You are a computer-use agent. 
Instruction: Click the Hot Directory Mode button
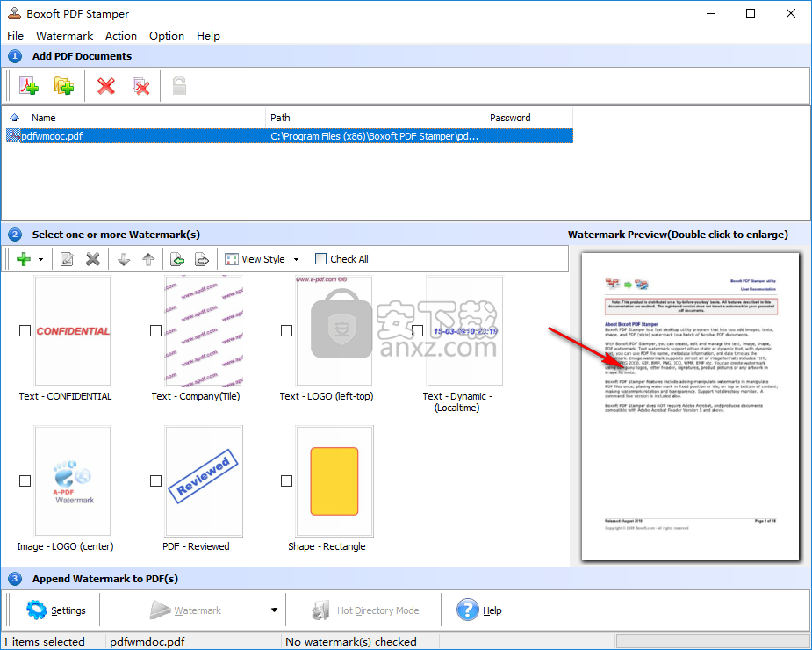[x=365, y=610]
